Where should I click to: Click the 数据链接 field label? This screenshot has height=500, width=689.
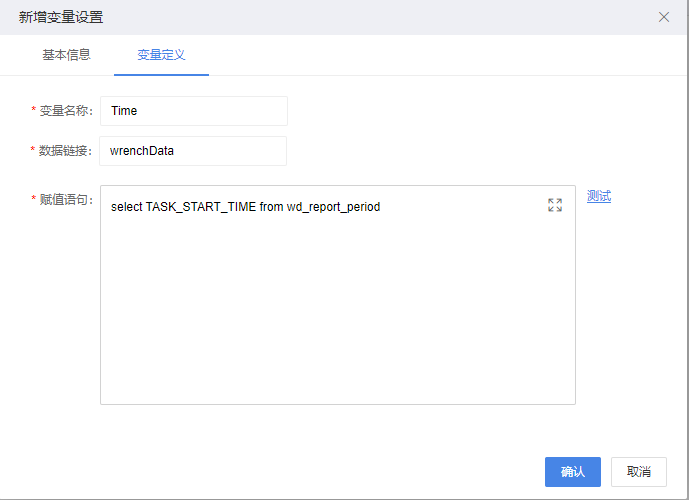65,151
